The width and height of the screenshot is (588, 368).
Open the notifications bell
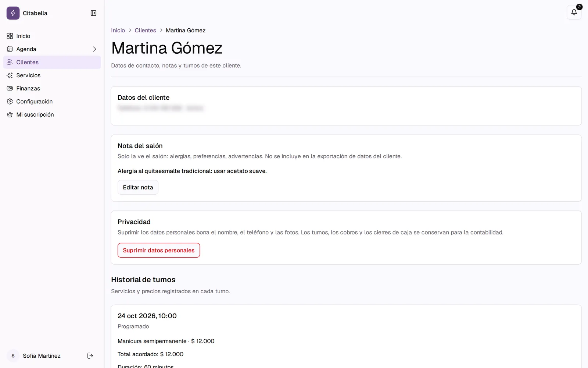(574, 12)
